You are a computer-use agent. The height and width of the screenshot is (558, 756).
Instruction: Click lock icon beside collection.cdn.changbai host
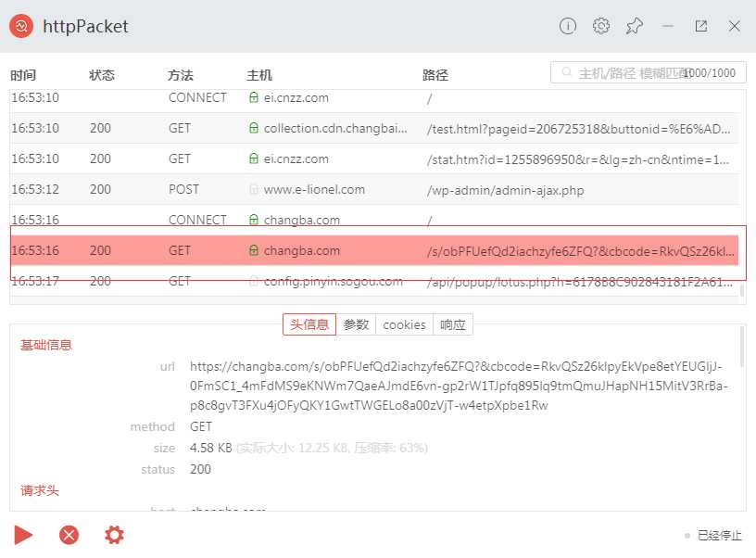(254, 128)
